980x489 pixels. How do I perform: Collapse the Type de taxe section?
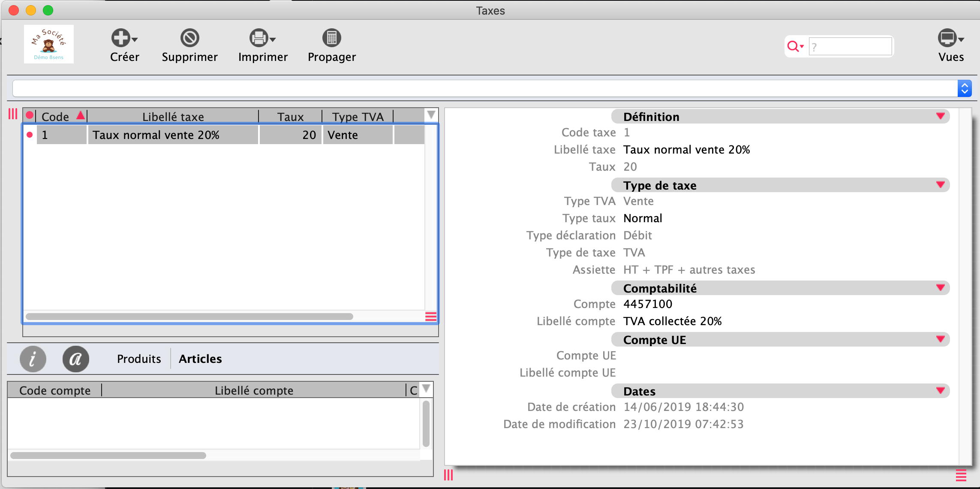click(941, 185)
